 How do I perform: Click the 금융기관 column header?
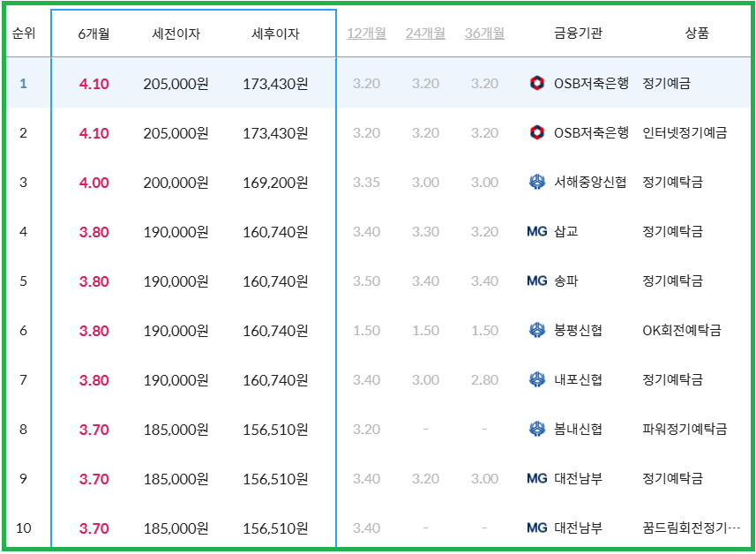[x=578, y=34]
